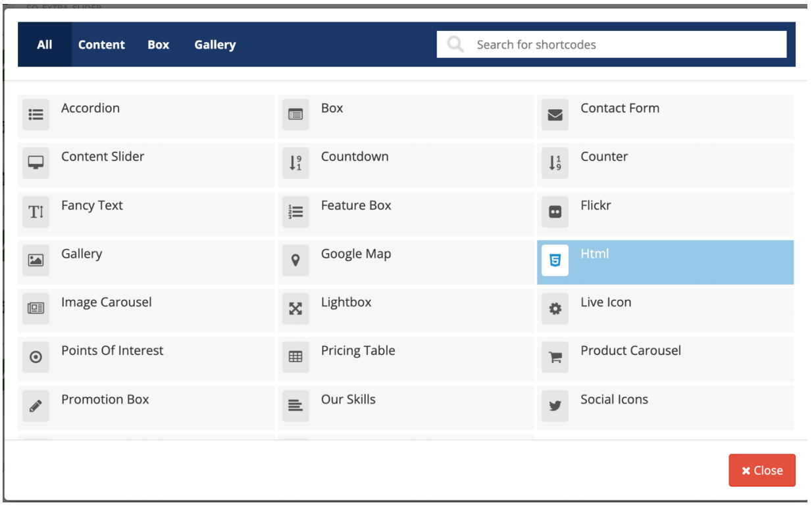The width and height of the screenshot is (812, 507).
Task: Click the Product Carousel cart icon
Action: coord(555,357)
